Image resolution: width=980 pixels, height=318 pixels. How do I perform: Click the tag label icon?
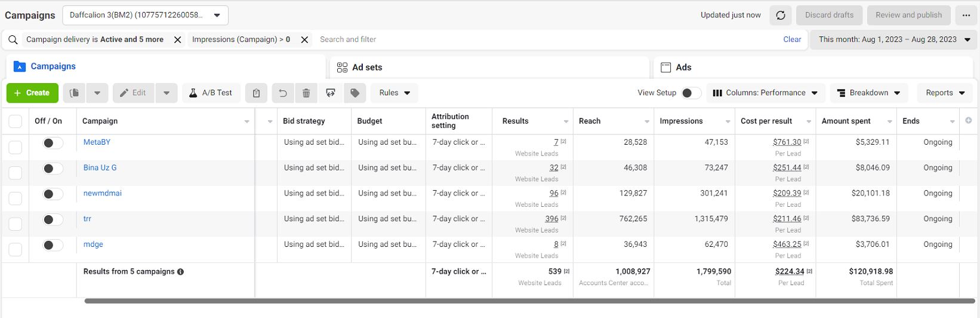355,93
